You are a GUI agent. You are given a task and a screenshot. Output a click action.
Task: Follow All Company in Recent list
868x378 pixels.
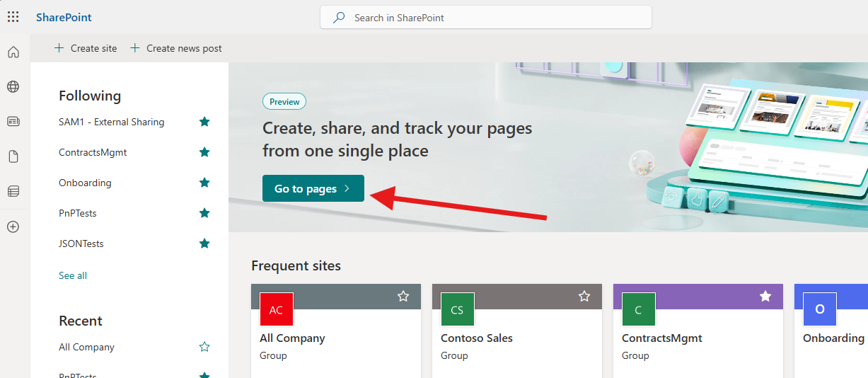coord(204,347)
